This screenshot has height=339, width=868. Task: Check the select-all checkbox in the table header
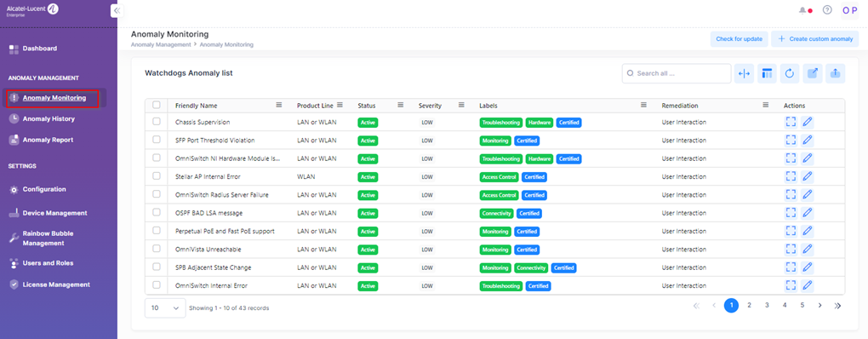tap(157, 106)
